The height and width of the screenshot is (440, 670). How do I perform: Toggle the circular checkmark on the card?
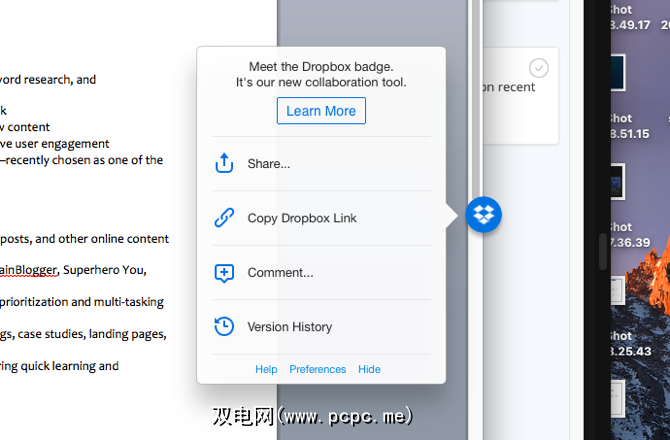539,68
